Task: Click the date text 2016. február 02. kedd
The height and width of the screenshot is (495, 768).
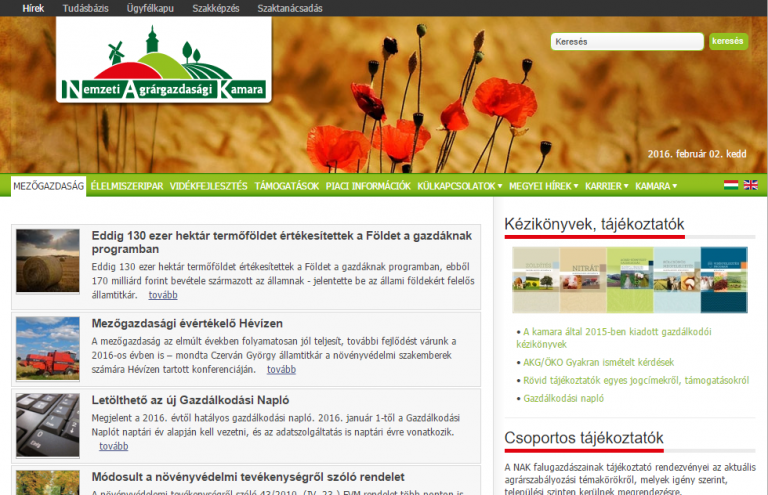Action: click(697, 154)
